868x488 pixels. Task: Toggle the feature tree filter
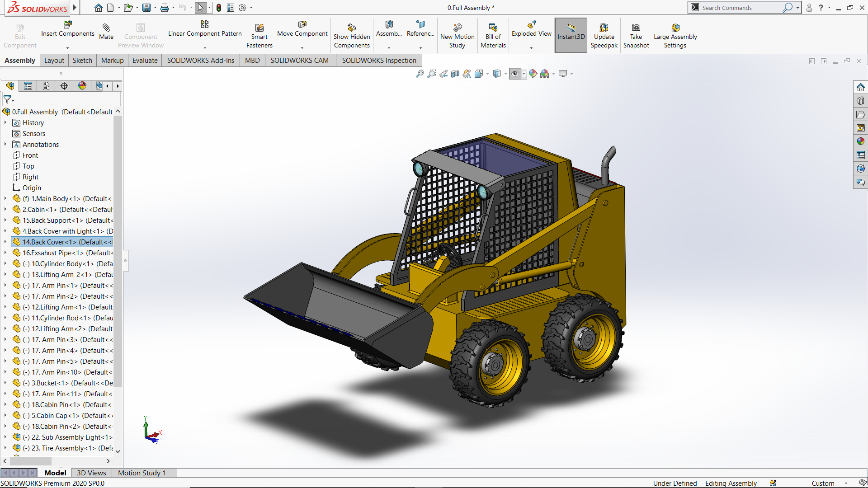coord(9,99)
